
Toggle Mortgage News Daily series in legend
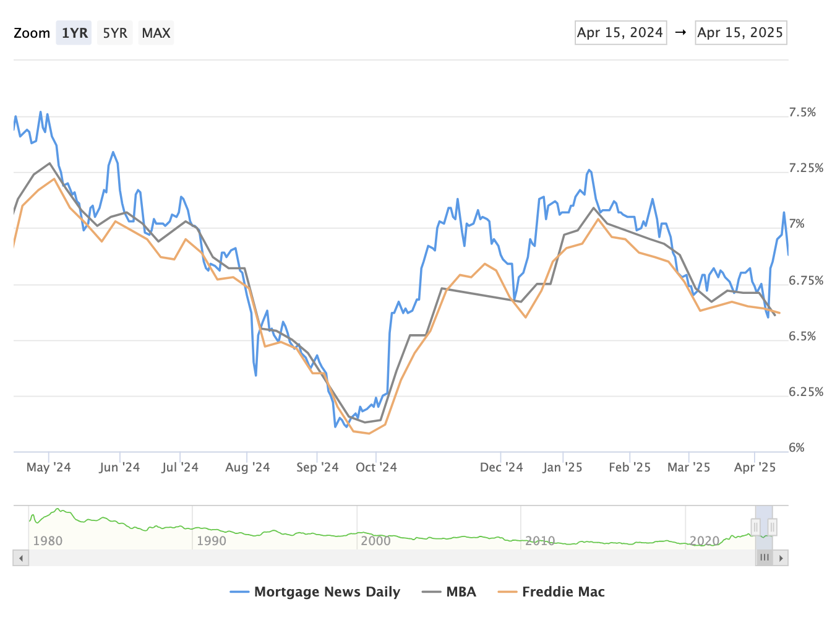pyautogui.click(x=315, y=592)
